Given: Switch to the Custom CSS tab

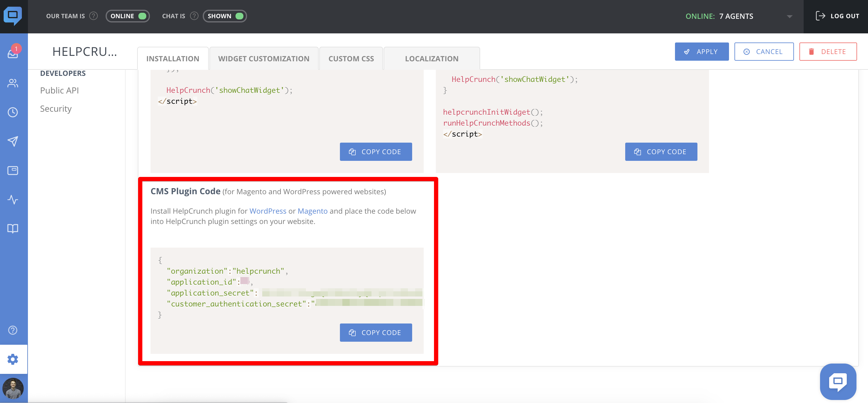Looking at the screenshot, I should pos(351,59).
